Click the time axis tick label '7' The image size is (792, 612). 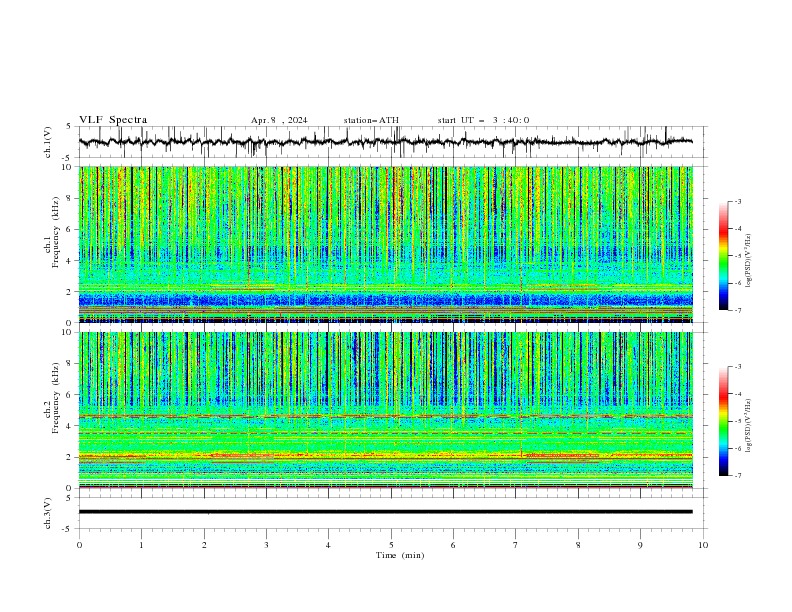point(516,545)
